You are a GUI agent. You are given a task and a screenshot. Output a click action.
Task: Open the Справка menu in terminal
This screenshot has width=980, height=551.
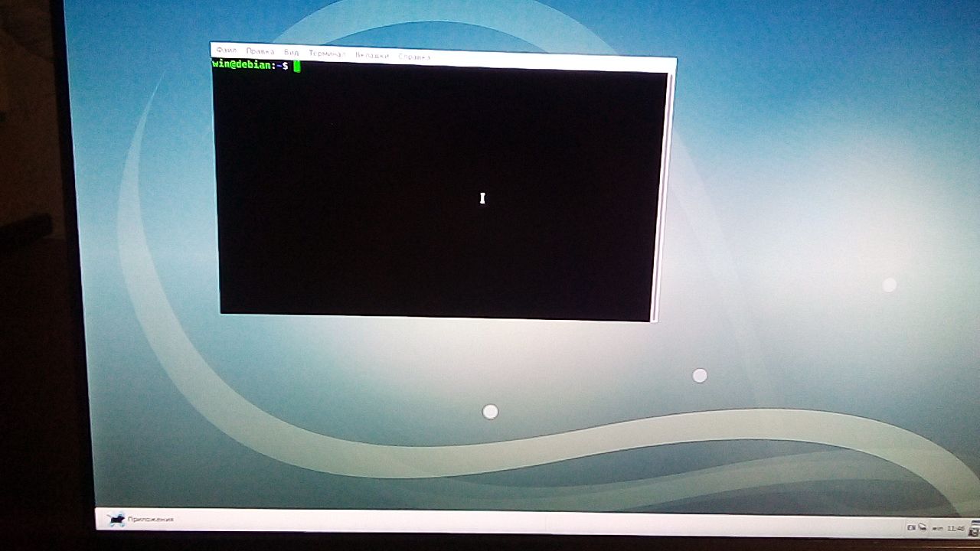[414, 57]
